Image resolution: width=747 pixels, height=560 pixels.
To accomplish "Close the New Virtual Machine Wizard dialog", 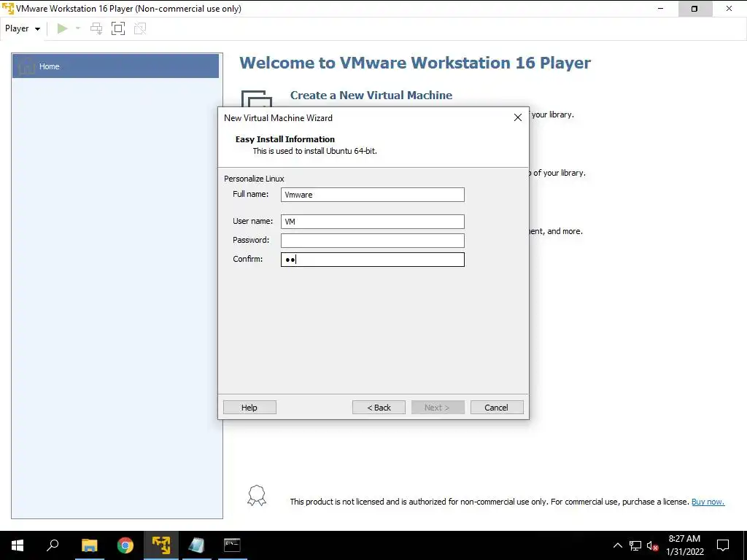I will click(x=518, y=117).
